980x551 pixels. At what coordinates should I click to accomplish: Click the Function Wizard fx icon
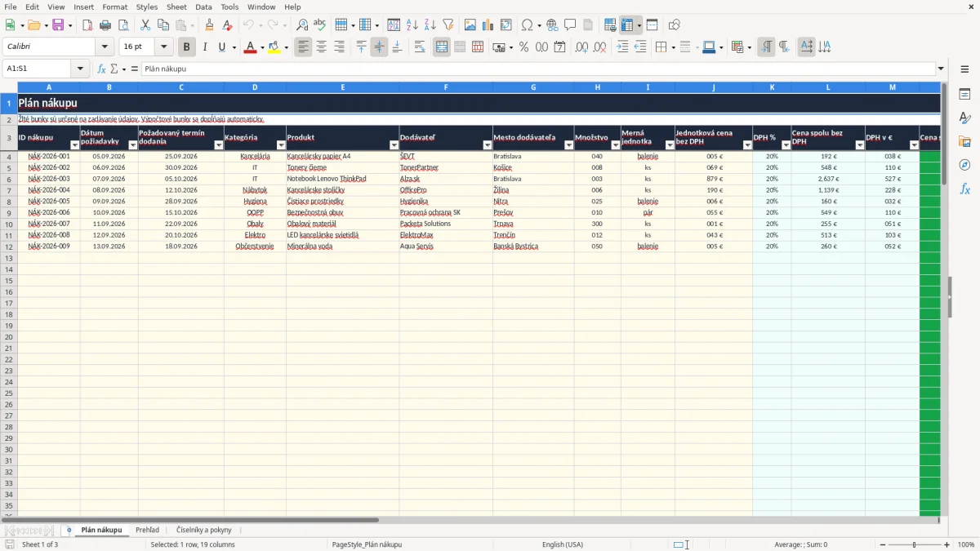coord(101,69)
